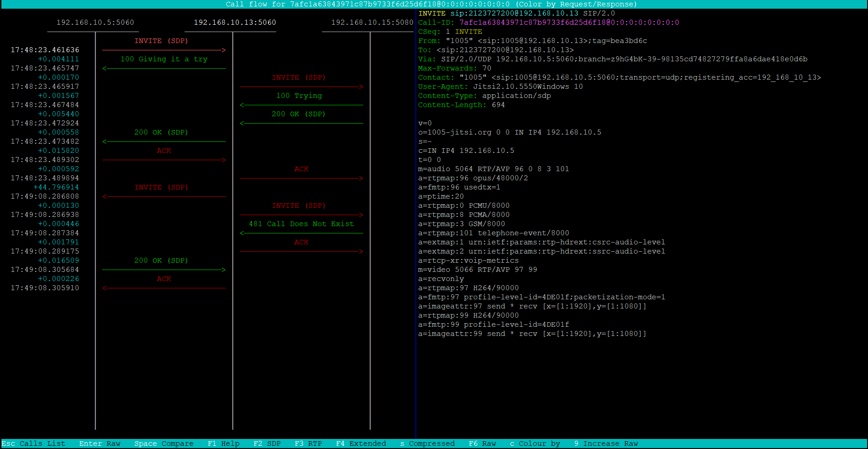Show F3 RTP streams
868x449 pixels.
[308, 443]
